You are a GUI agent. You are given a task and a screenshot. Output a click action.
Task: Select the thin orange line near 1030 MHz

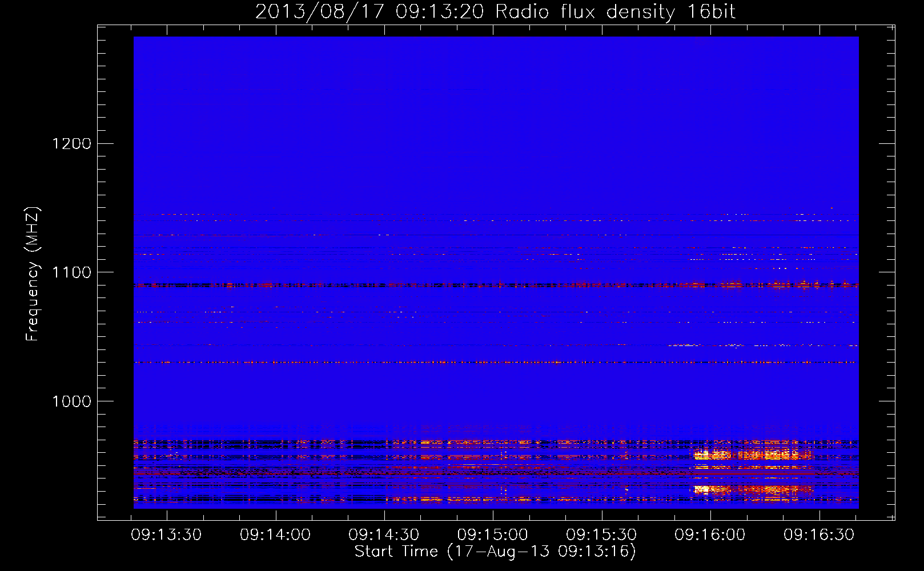457,362
